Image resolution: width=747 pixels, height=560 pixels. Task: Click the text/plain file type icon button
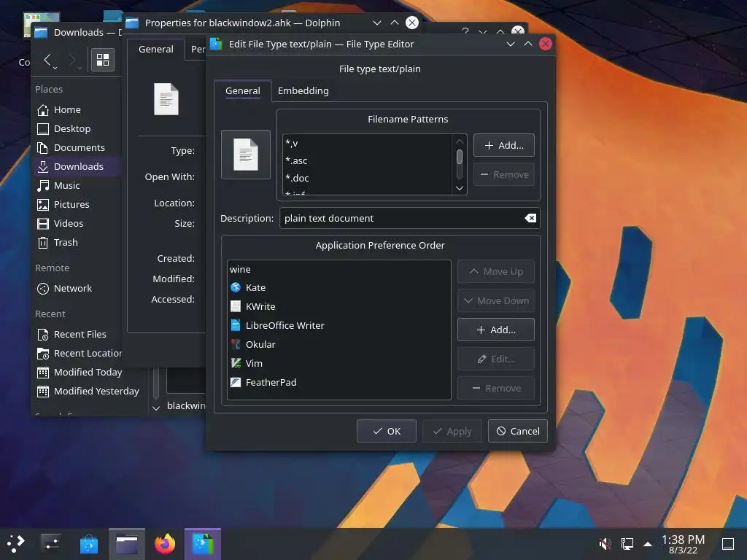pyautogui.click(x=245, y=155)
